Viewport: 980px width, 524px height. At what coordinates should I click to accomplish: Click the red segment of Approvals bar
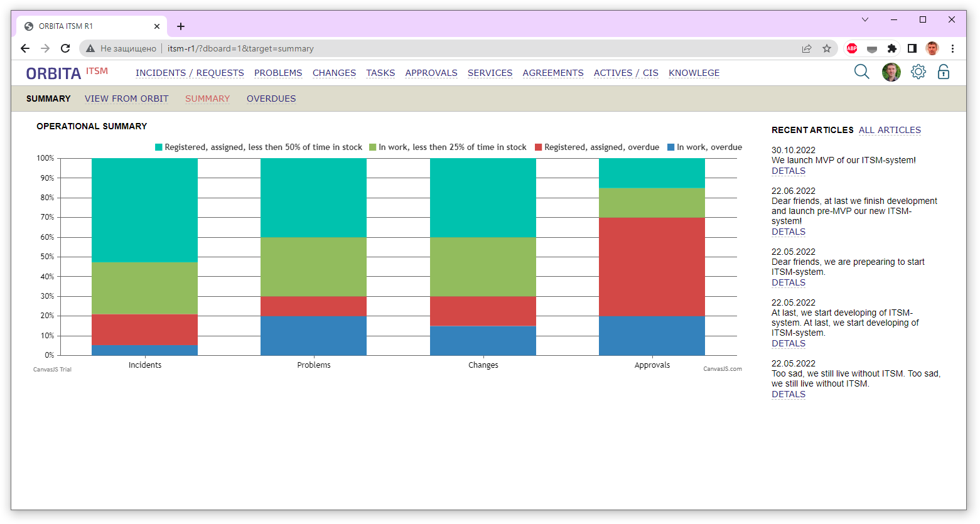(652, 267)
